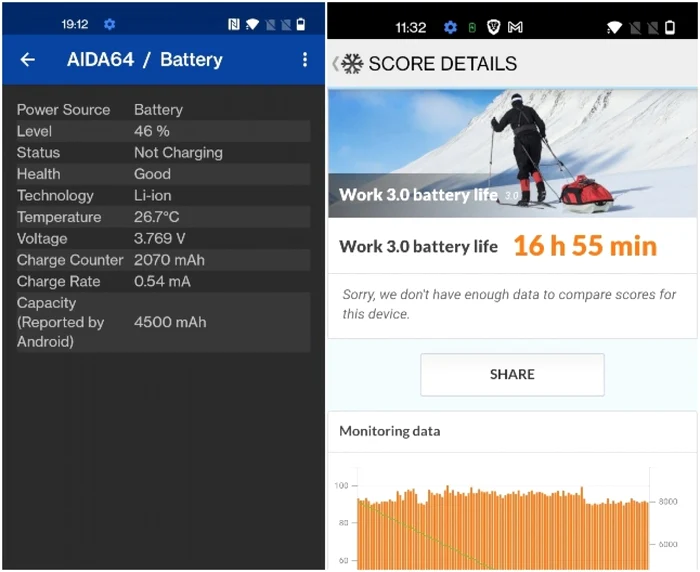Go back via Score Details chevron
This screenshot has width=700, height=572.
click(335, 64)
